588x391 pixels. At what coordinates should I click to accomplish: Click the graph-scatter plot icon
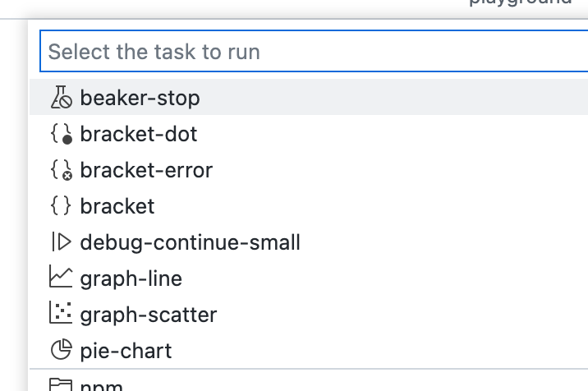tap(61, 315)
